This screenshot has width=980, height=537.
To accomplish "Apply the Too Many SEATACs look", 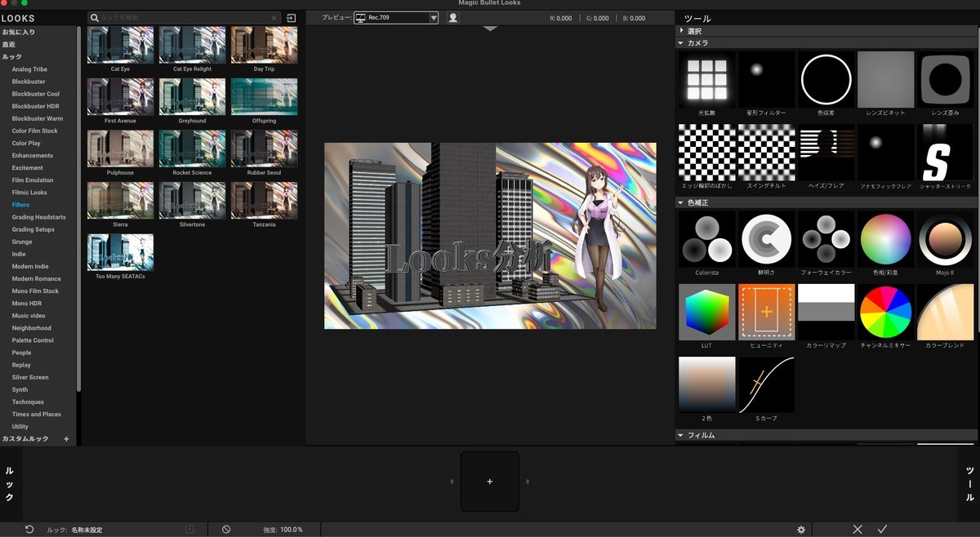I will [x=120, y=252].
